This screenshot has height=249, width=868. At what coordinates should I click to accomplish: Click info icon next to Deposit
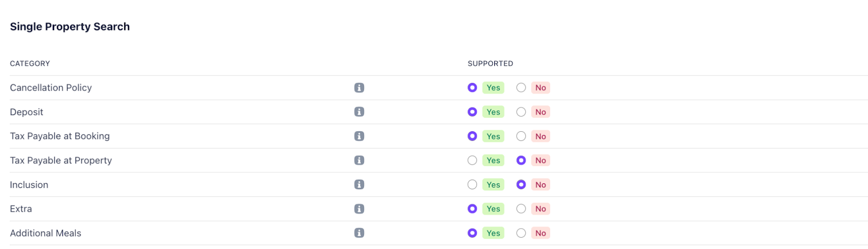(359, 112)
